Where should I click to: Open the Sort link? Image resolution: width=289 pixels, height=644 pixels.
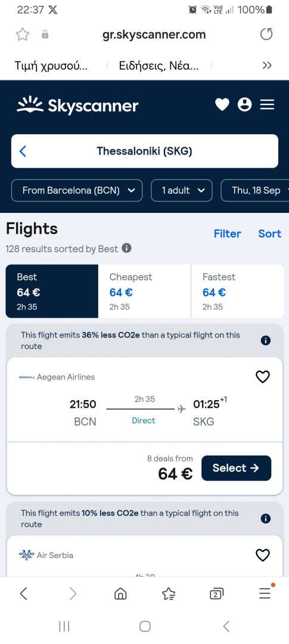tap(270, 234)
